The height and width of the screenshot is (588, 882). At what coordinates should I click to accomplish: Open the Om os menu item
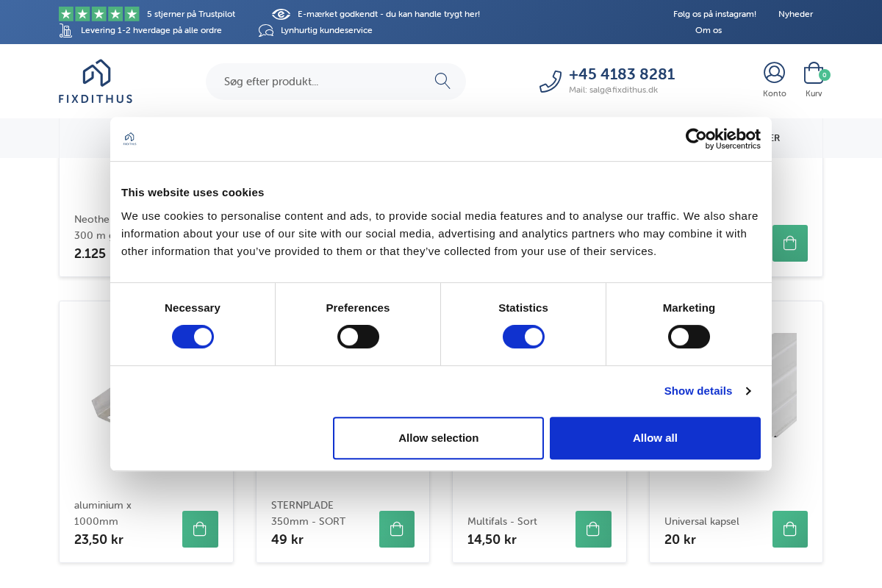[x=708, y=30]
